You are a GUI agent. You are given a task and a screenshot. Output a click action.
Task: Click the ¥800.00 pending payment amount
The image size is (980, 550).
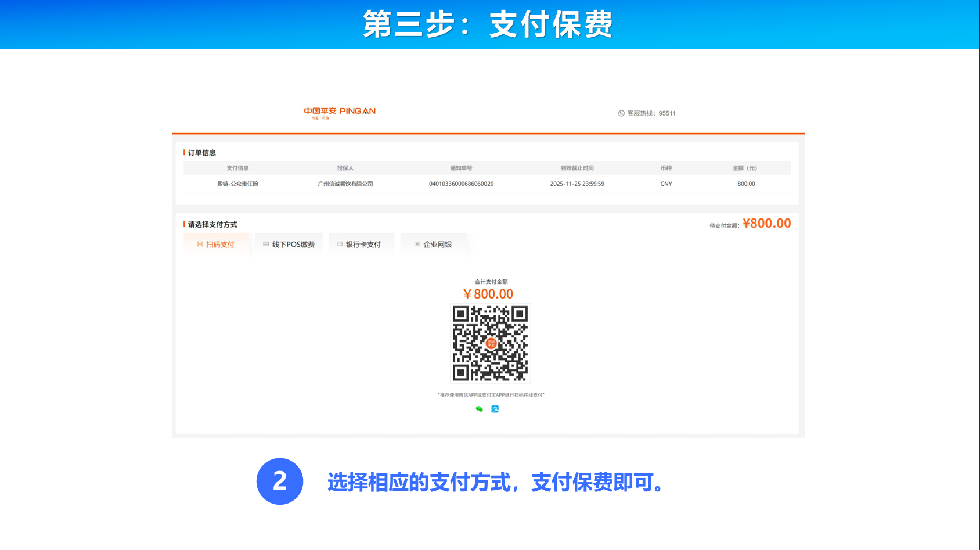(x=766, y=224)
